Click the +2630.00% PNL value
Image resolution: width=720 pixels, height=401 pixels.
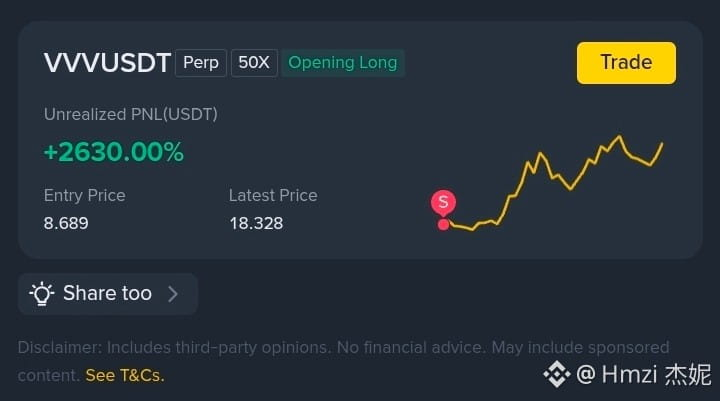tap(113, 152)
